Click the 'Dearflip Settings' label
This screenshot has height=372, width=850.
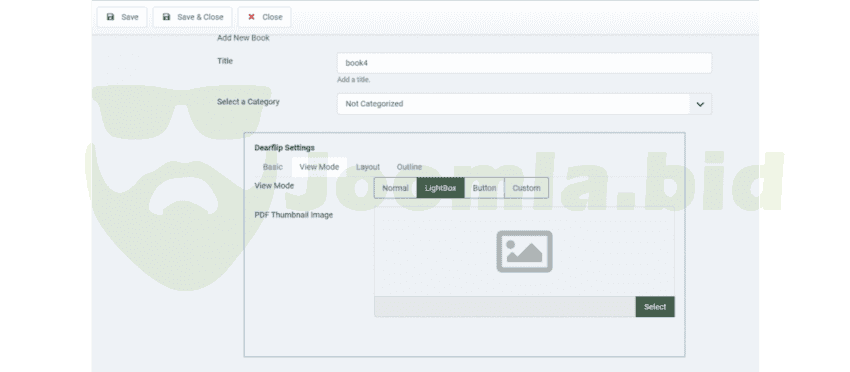285,147
